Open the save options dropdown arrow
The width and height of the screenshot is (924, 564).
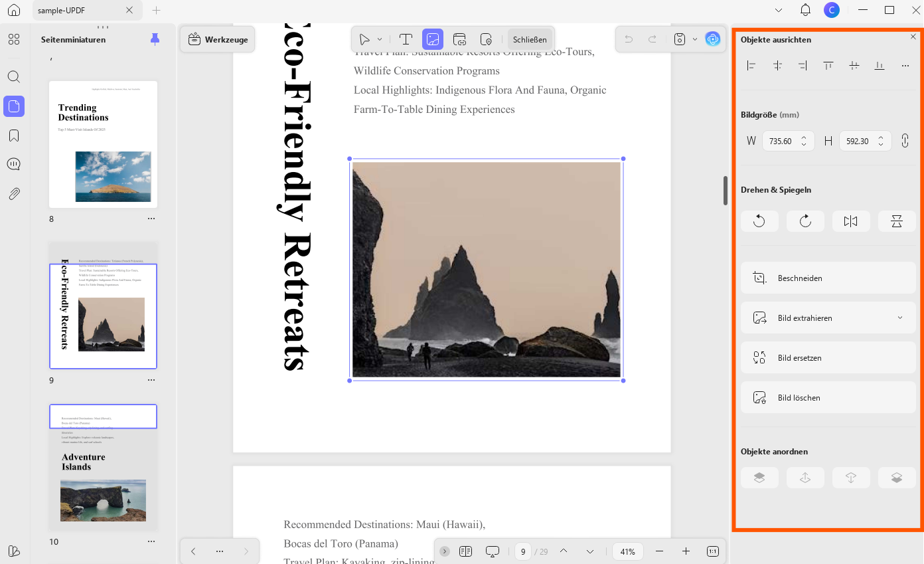tap(695, 39)
